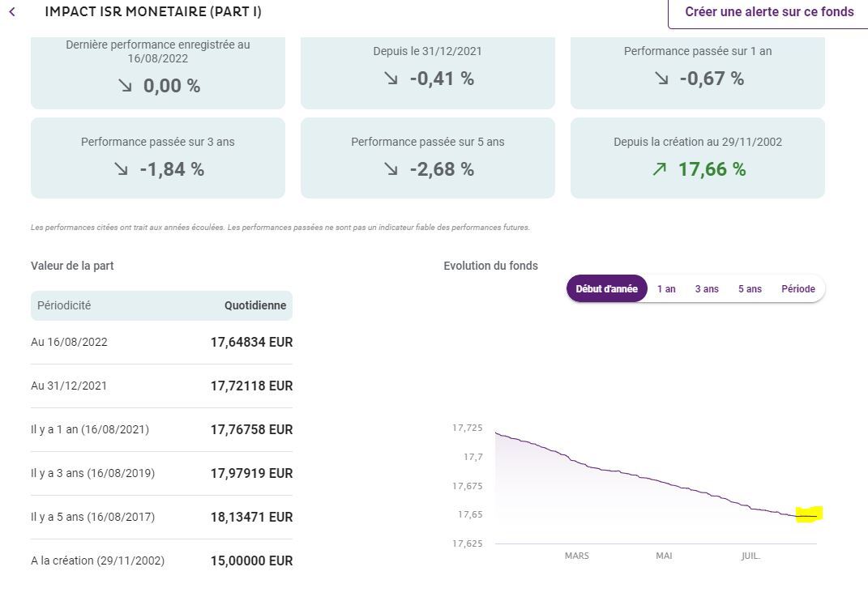Open the Période custom range option
Viewport: 868px width, 601px height.
click(797, 289)
